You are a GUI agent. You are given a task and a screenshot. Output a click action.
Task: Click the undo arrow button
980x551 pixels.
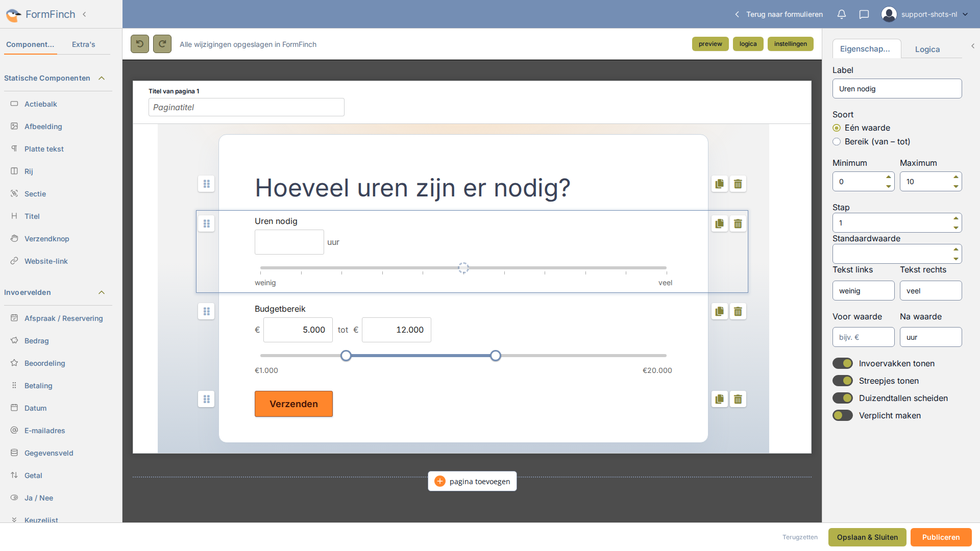click(140, 44)
